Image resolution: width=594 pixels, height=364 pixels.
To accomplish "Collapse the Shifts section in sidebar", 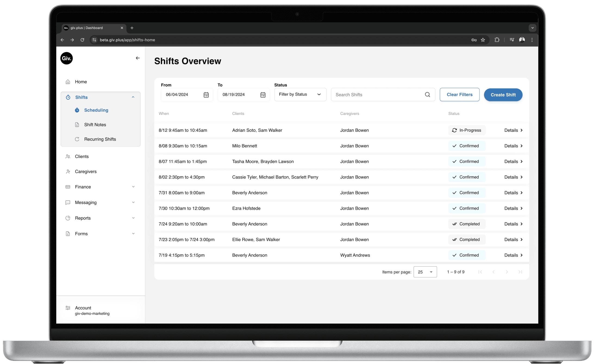I will [x=133, y=97].
